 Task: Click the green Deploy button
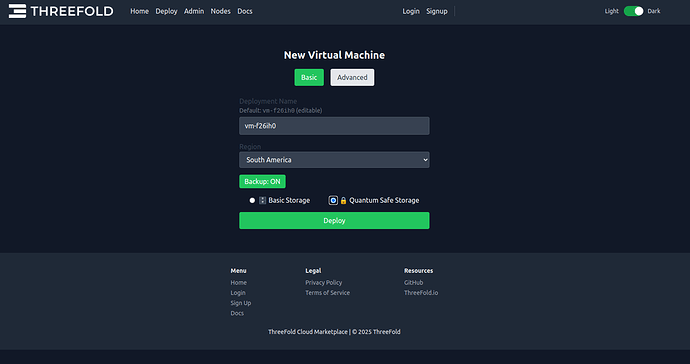[x=334, y=221]
